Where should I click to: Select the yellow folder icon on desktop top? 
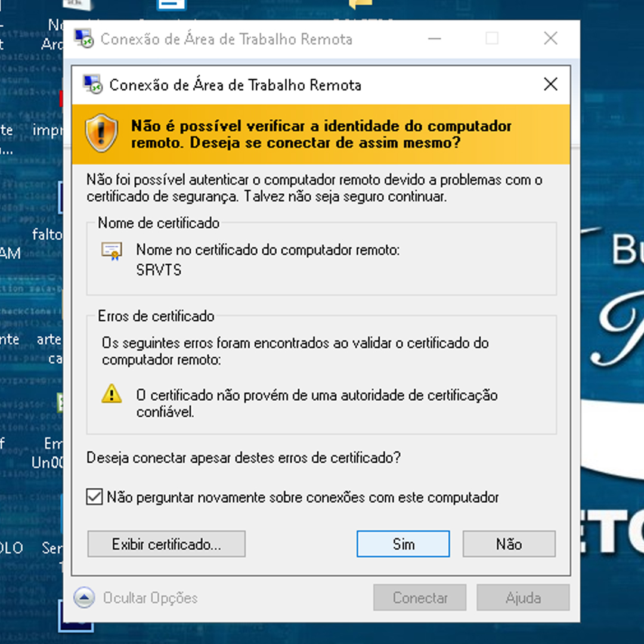360,5
